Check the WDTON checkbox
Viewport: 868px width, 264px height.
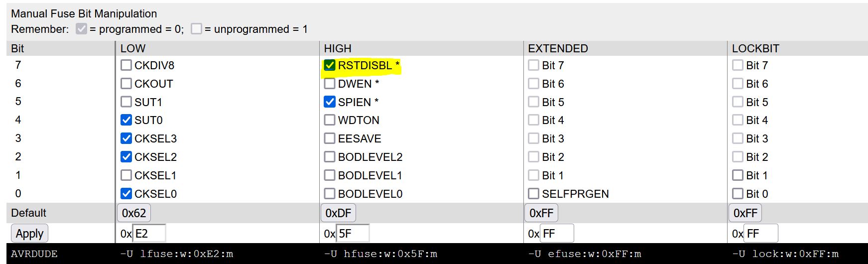[x=330, y=120]
